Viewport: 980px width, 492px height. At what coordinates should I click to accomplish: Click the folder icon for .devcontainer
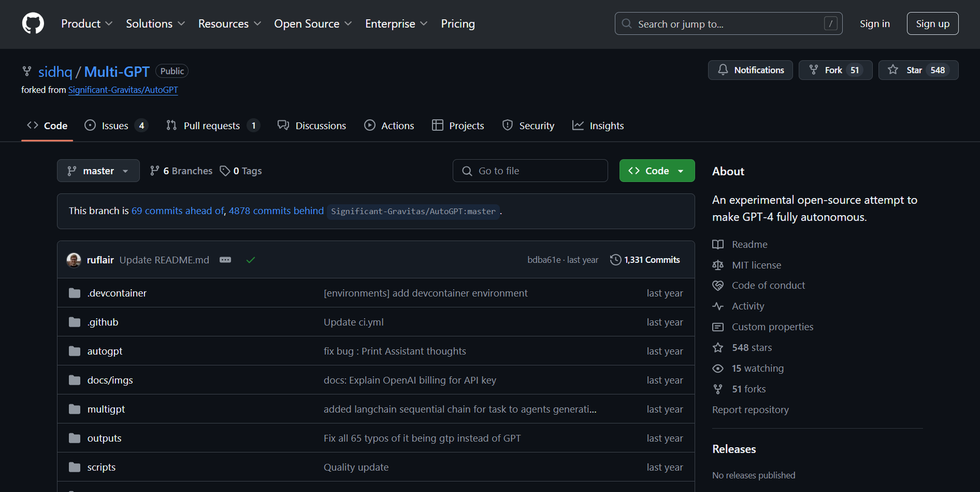click(75, 293)
